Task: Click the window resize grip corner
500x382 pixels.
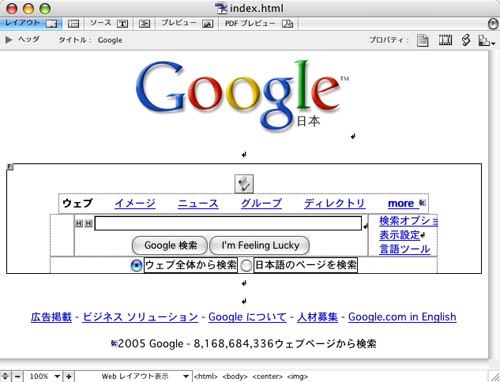Action: (494, 377)
